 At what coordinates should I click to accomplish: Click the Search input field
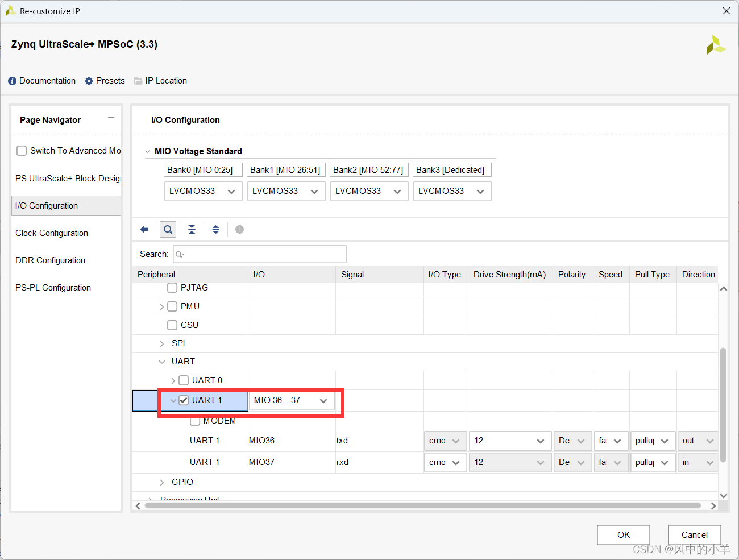(260, 254)
